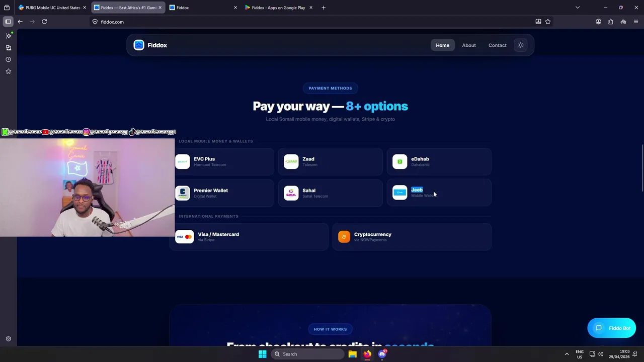Click the EVC Plus payment icon
This screenshot has height=362, width=644.
tap(183, 162)
